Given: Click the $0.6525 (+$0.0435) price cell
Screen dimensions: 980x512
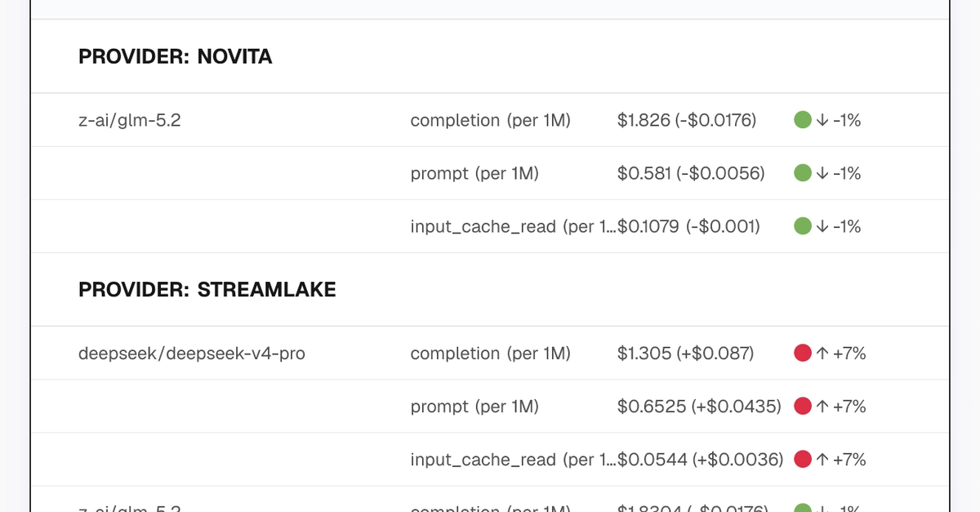Looking at the screenshot, I should pos(699,407).
